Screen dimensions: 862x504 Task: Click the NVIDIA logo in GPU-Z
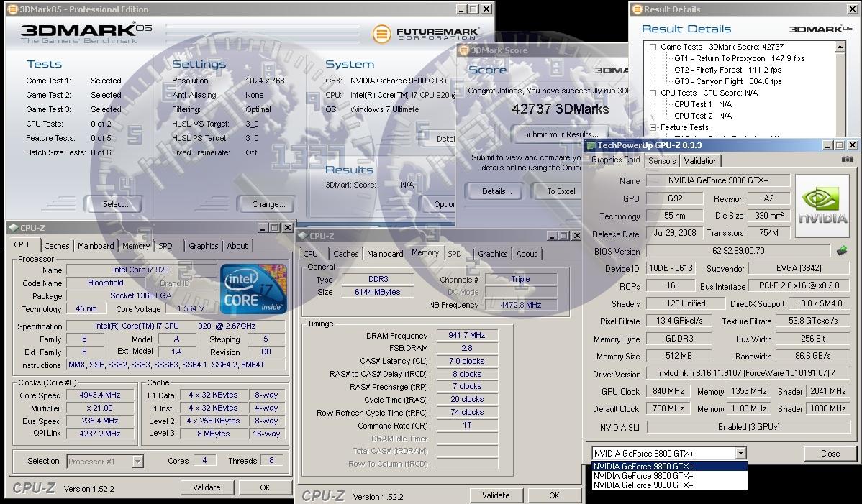822,206
